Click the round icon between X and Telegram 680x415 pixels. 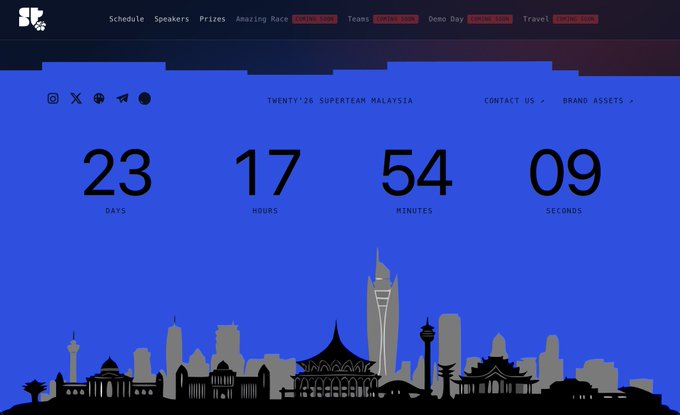[99, 98]
